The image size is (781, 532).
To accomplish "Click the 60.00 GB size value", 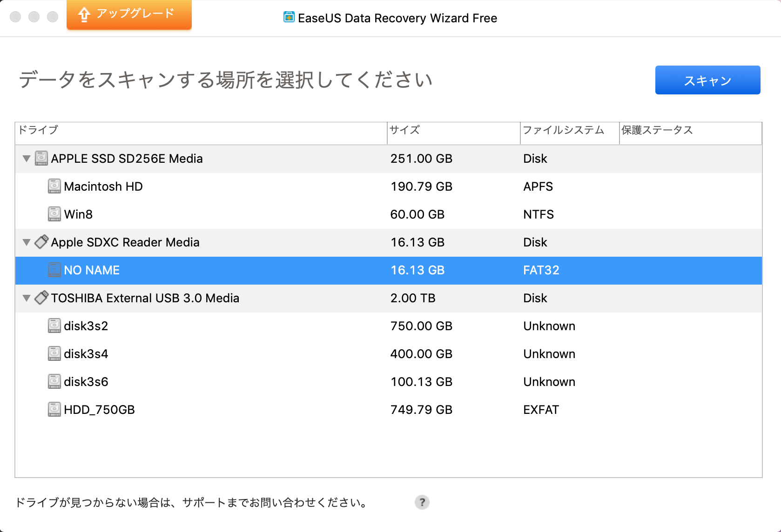I will 417,214.
